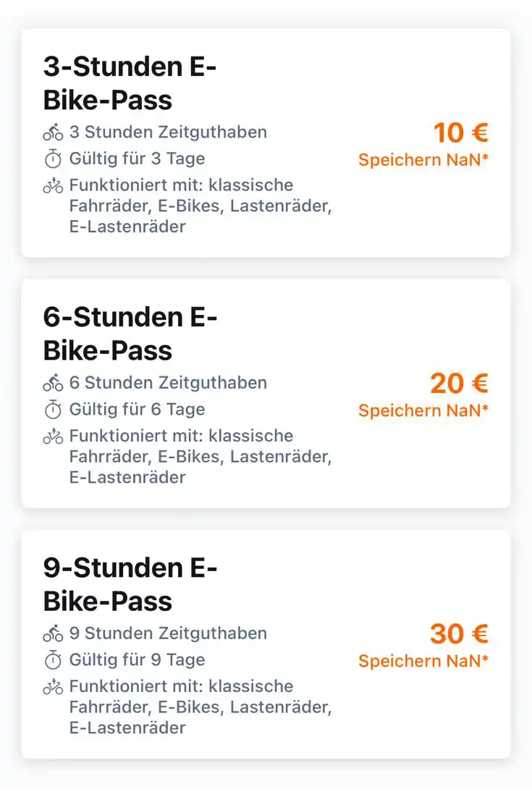
Task: Click bicycle icon beside 6 Stunden Zeitguthaben
Action: tap(53, 383)
